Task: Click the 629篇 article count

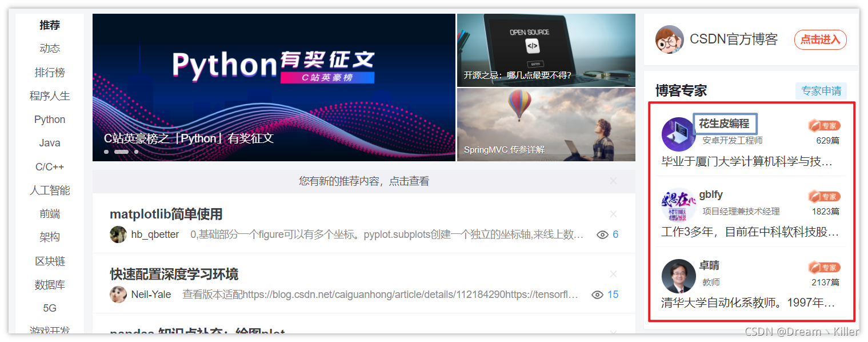Action: (x=827, y=140)
